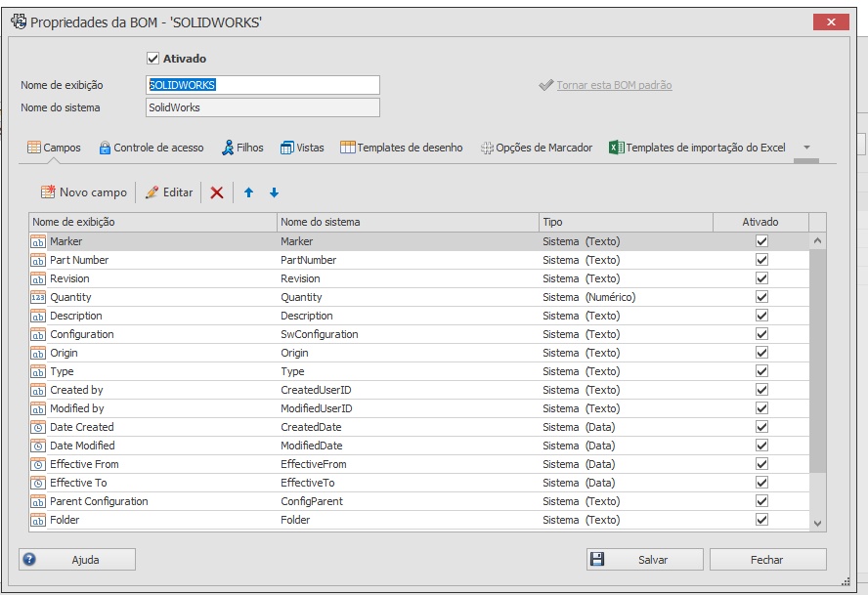The width and height of the screenshot is (868, 595).
Task: Click the checkmark icon beside Tornar esta BOM padrão
Action: 545,85
